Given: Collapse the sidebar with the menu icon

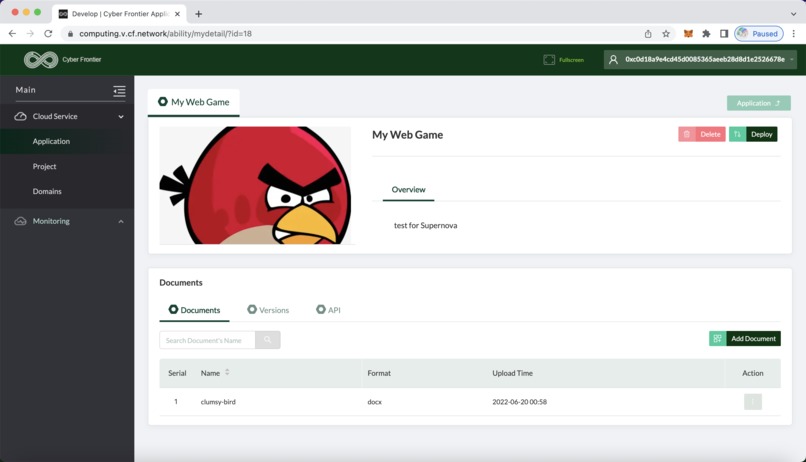Looking at the screenshot, I should coord(119,91).
